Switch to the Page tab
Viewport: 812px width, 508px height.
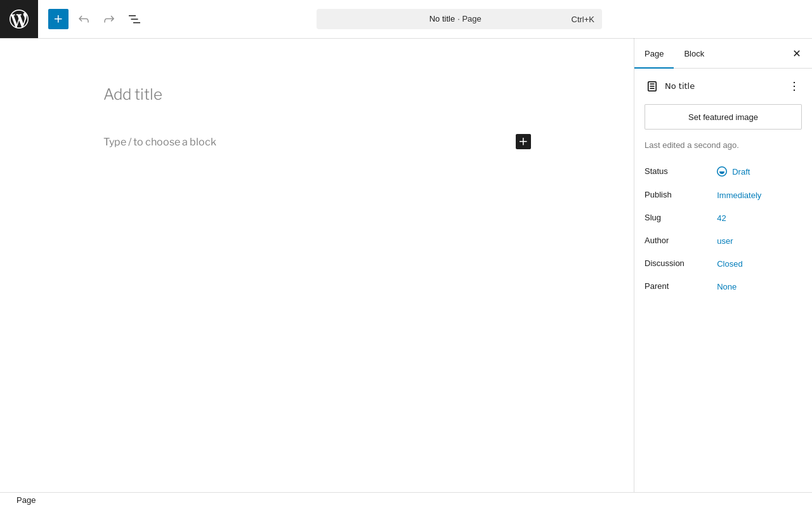(x=654, y=54)
